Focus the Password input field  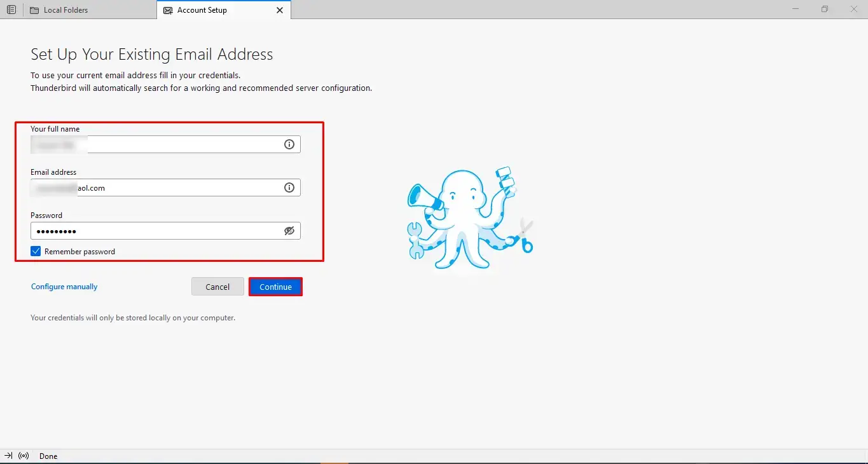pyautogui.click(x=165, y=231)
